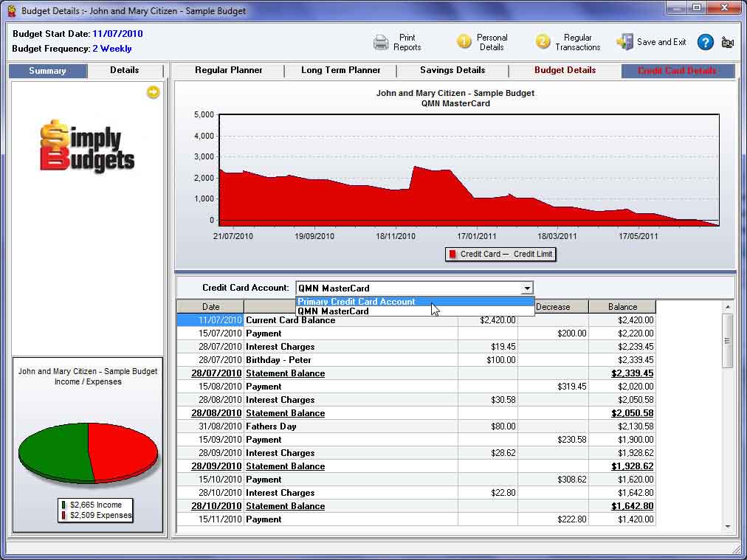Click the table vertical scrollbar thumb
The width and height of the screenshot is (747, 560).
728,340
